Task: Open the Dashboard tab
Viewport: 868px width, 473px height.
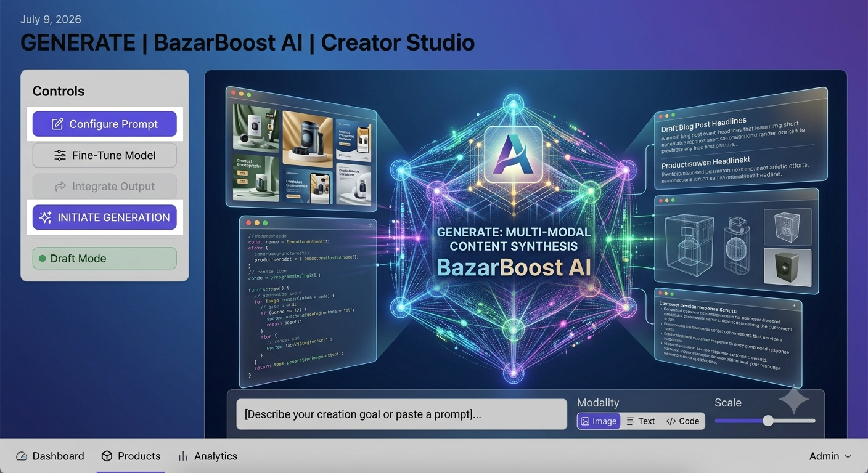Action: (50, 456)
